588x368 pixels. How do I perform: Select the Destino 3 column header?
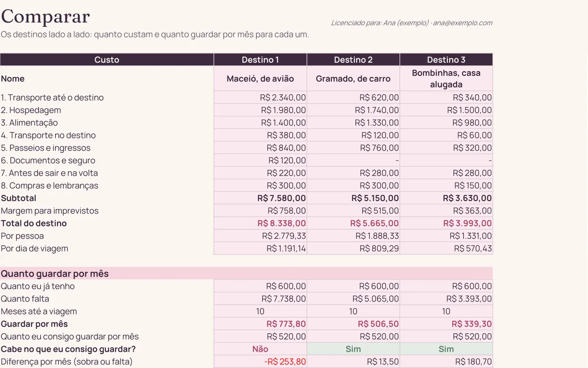(x=446, y=59)
